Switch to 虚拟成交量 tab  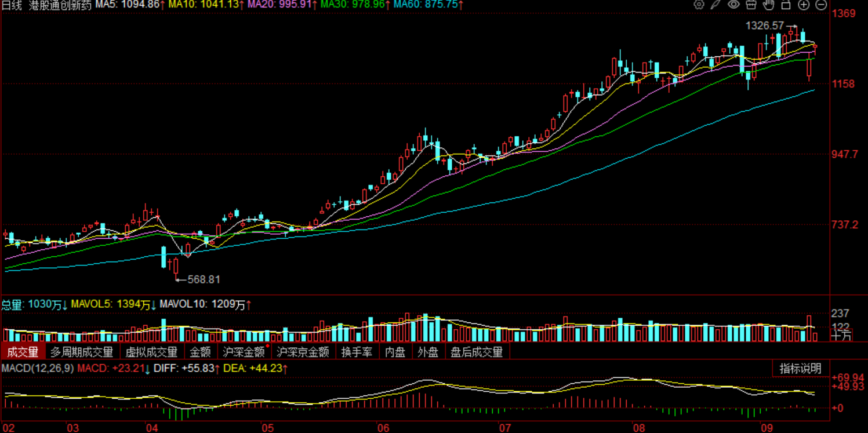click(151, 352)
